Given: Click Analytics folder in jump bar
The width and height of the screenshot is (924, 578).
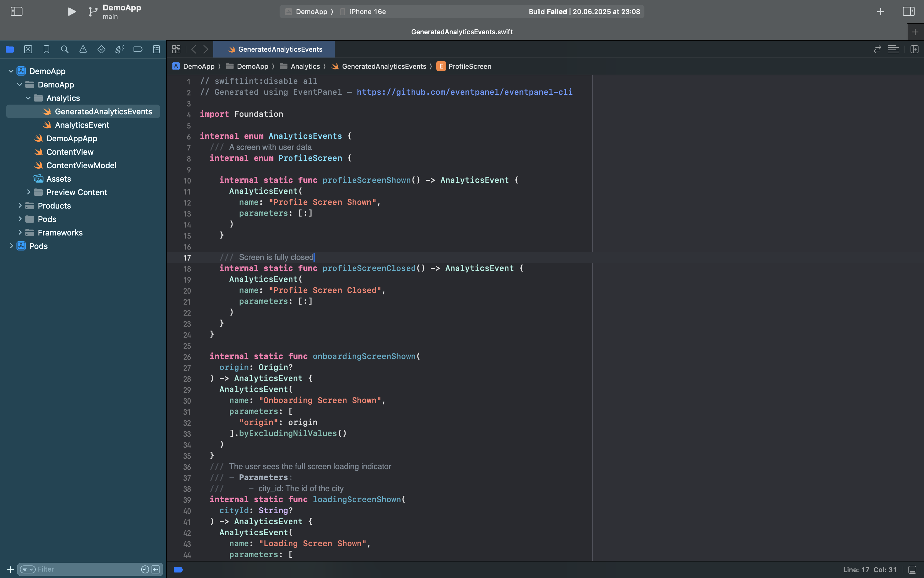Looking at the screenshot, I should (x=300, y=67).
